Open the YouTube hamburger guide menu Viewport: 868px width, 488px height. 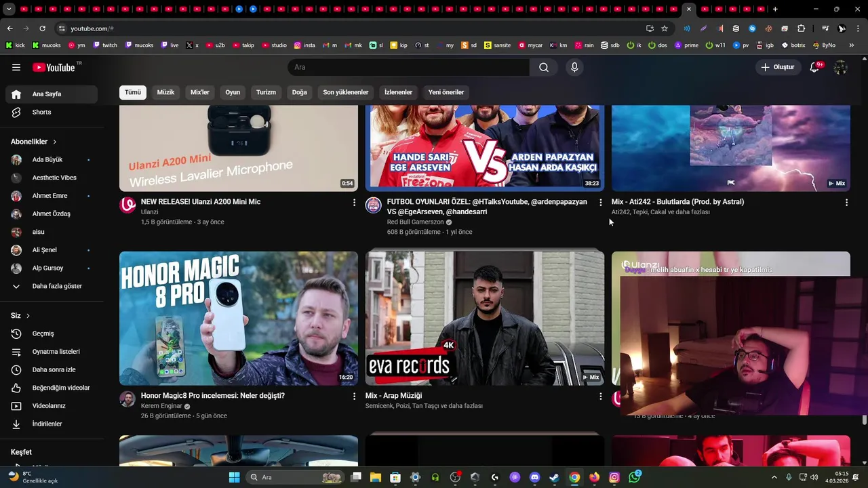16,67
